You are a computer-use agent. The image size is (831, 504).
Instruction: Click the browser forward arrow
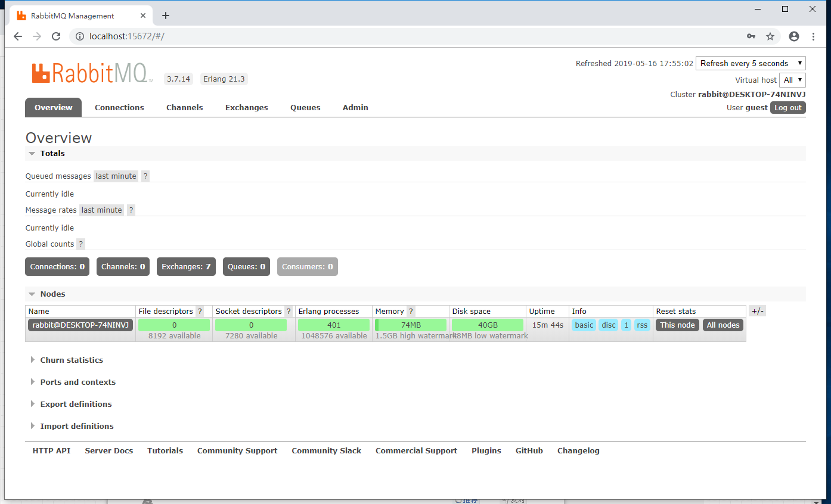coord(37,36)
